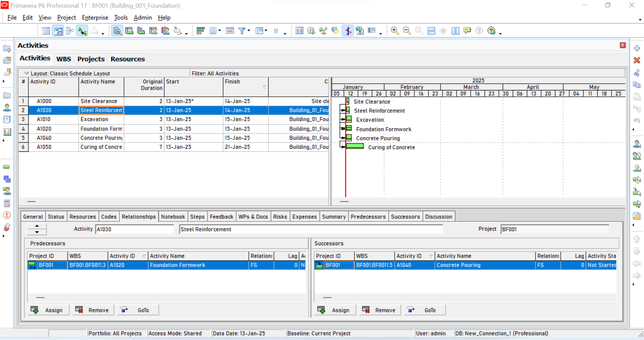Open toolbar options arrow after help globe
644x340 pixels.
pyautogui.click(x=500, y=33)
